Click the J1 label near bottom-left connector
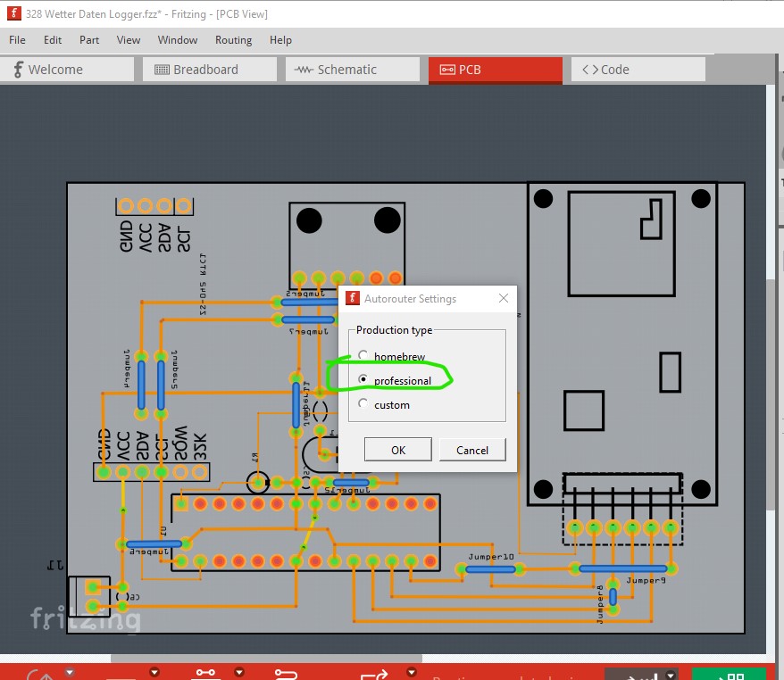 click(55, 565)
